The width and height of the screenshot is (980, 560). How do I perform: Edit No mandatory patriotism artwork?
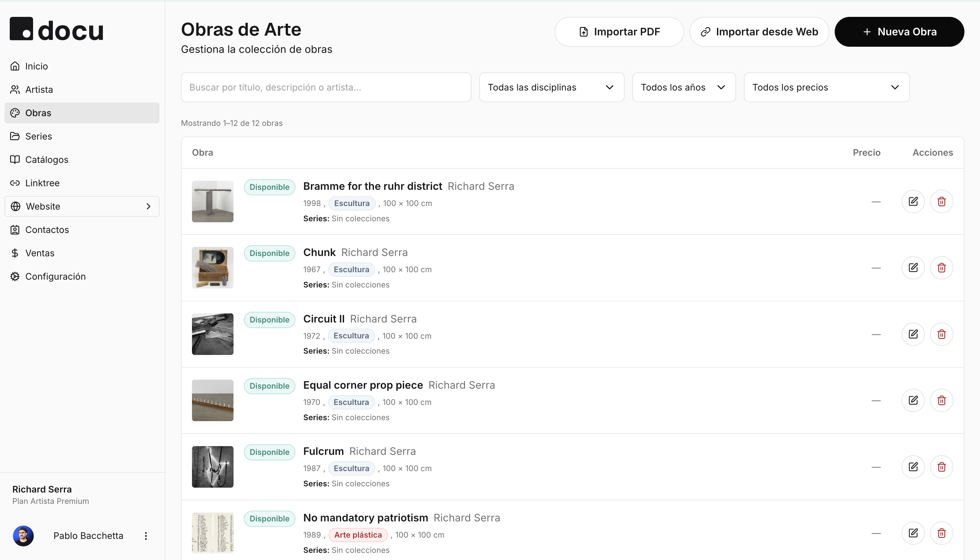[913, 533]
